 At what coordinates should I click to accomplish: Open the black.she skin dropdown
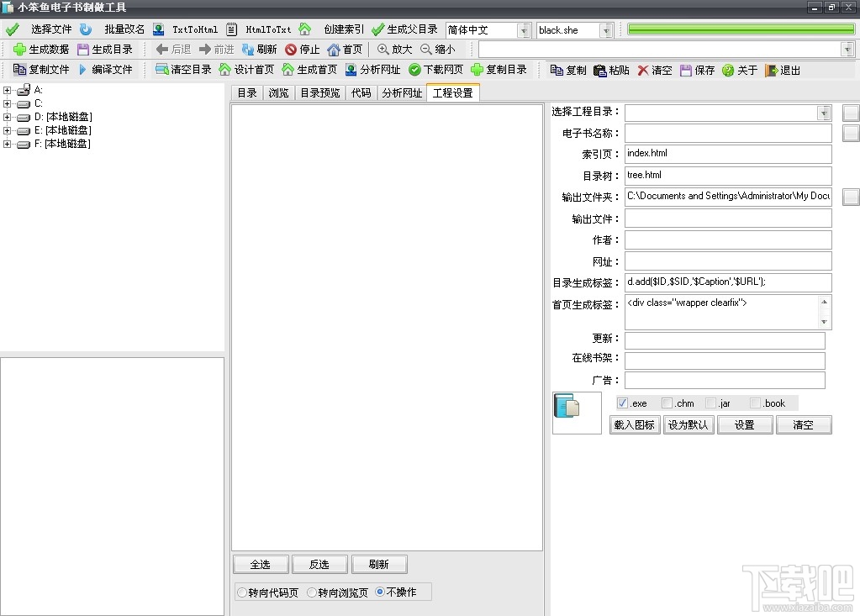pos(605,31)
